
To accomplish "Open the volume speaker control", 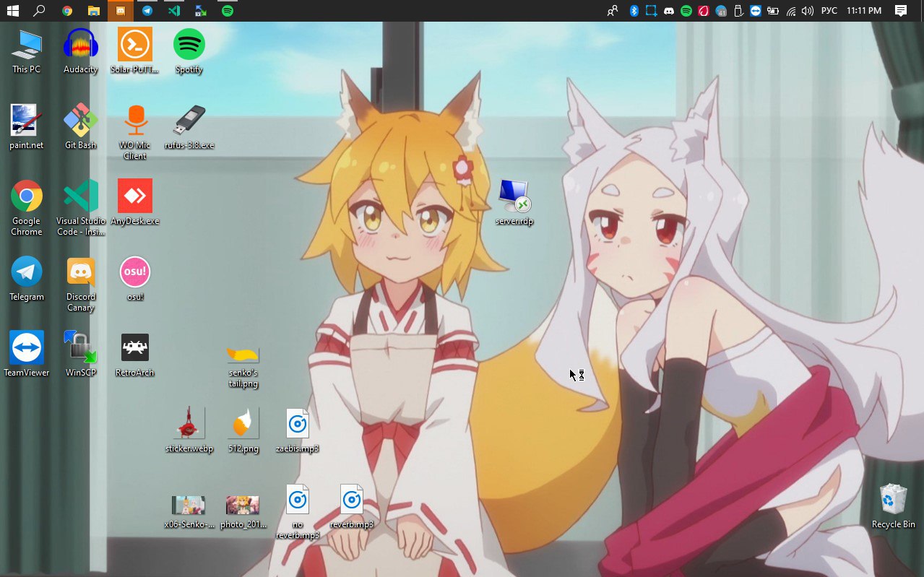I will pyautogui.click(x=808, y=11).
